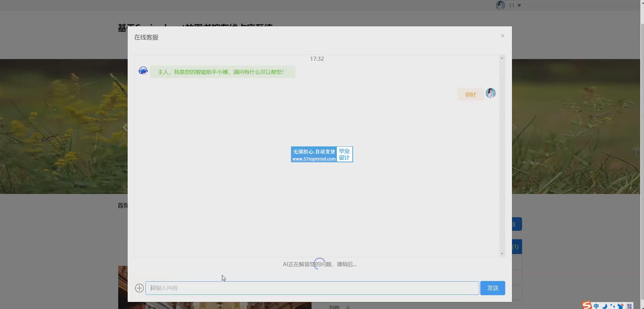Click the Sogou S input method icon
644x309 pixels.
coord(587,305)
